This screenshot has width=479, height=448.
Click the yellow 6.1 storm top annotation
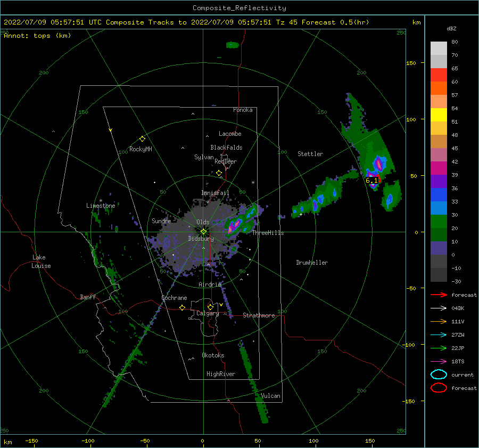[371, 181]
